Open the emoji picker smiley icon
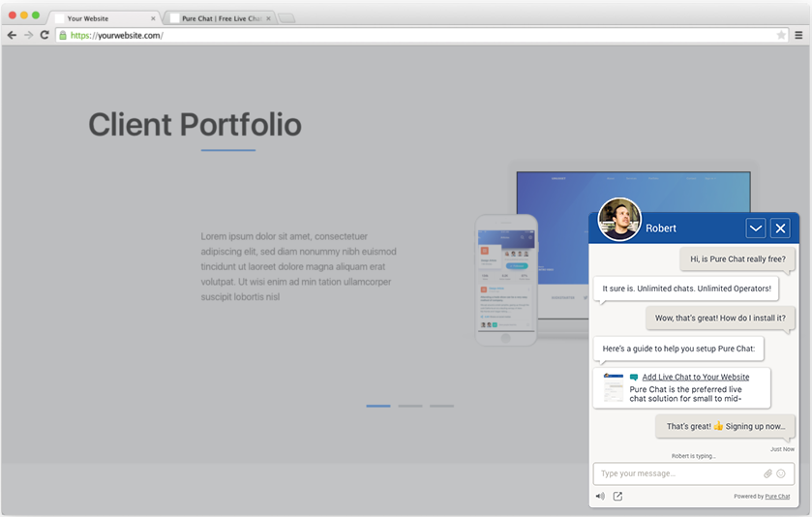812x517 pixels. coord(781,473)
